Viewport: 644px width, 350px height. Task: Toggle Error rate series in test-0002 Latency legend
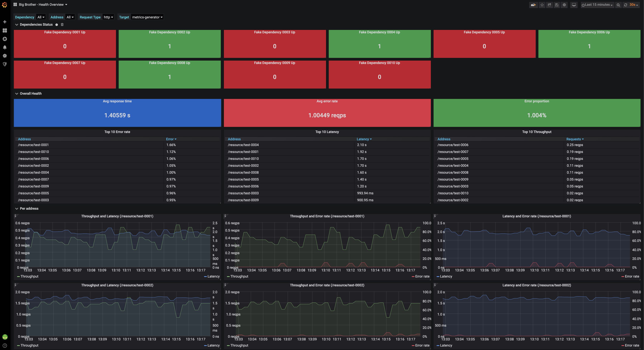[x=632, y=345]
